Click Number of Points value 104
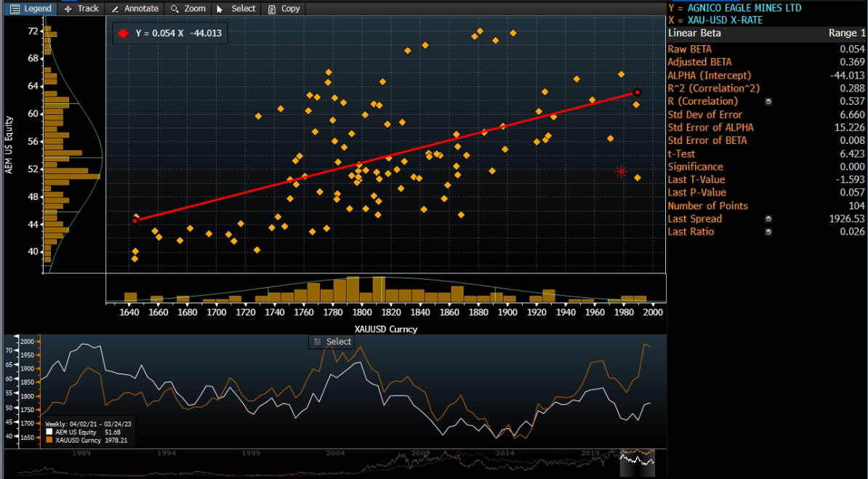This screenshot has height=479, width=868. (x=857, y=206)
